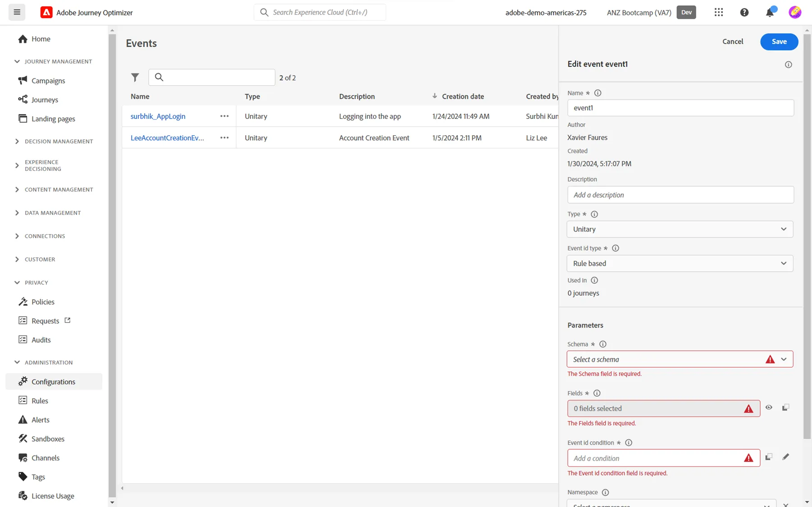Clear the Namespace selection X icon
This screenshot has height=507, width=812.
pyautogui.click(x=785, y=505)
